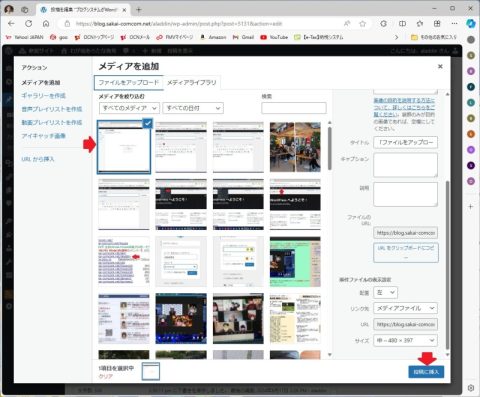The width and height of the screenshot is (480, 397).
Task: Expand the すべてのメディア filter dropdown
Action: click(x=129, y=108)
